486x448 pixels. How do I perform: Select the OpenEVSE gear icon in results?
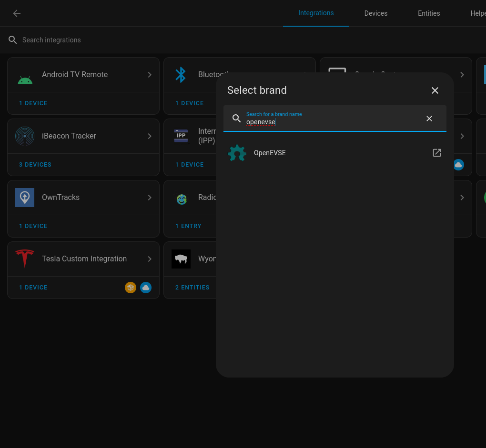[x=237, y=153]
